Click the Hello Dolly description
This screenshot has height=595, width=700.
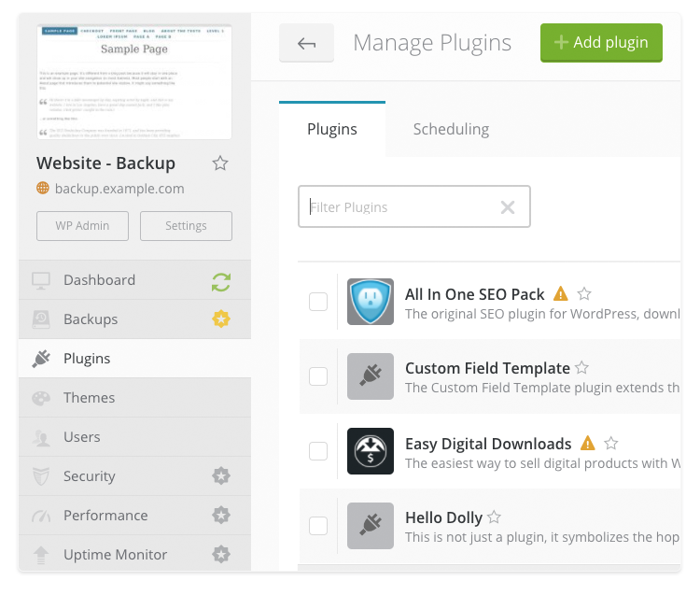click(x=542, y=537)
